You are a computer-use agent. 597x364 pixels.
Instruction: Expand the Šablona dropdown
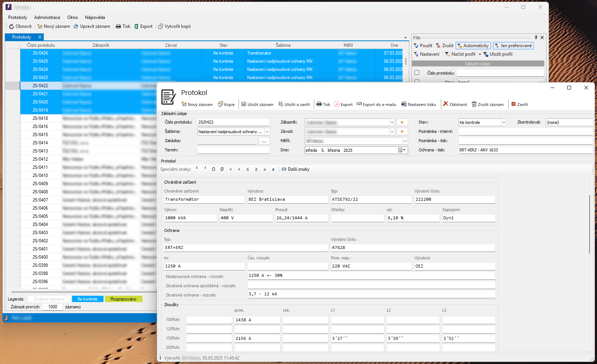pyautogui.click(x=267, y=132)
